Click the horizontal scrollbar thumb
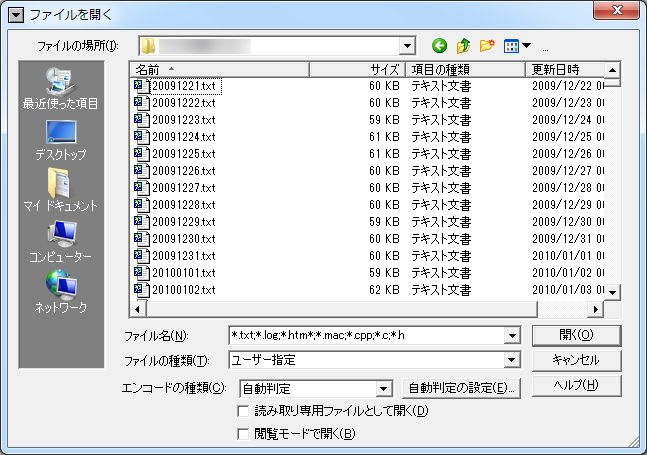This screenshot has height=455, width=647. [342, 309]
